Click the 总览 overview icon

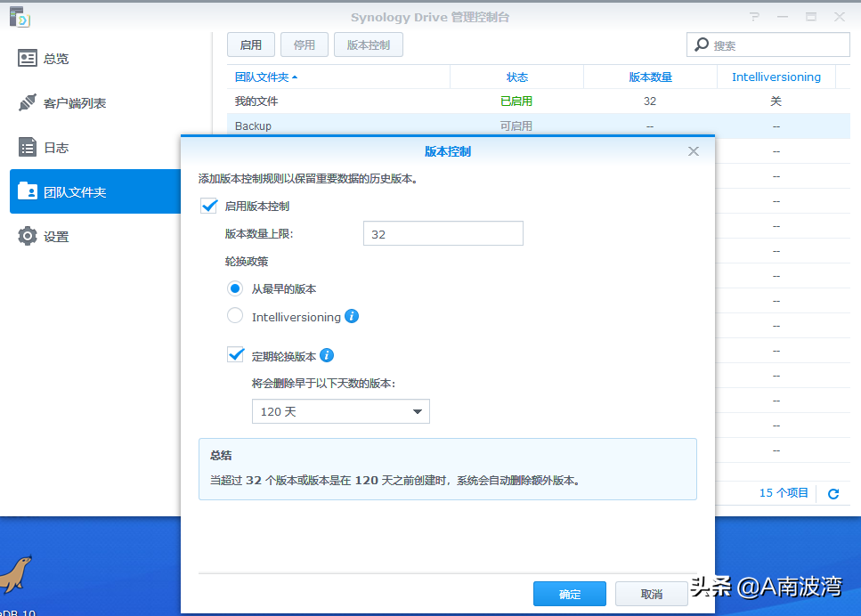[27, 58]
